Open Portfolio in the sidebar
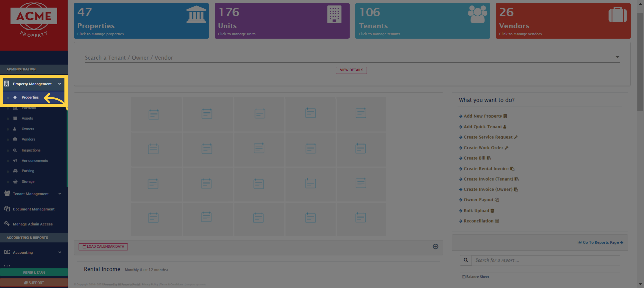Viewport: 644px width, 288px height. click(x=29, y=108)
